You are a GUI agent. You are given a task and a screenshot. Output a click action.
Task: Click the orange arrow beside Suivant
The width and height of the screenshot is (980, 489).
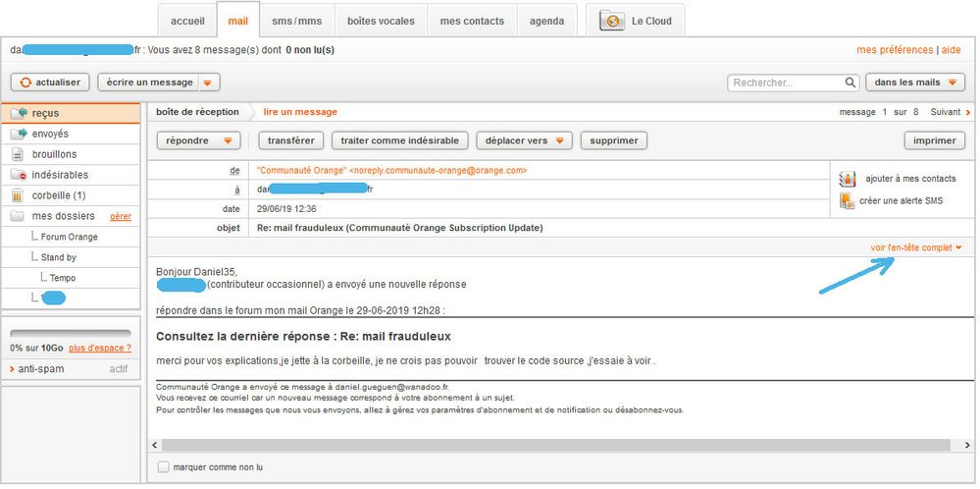pyautogui.click(x=968, y=113)
